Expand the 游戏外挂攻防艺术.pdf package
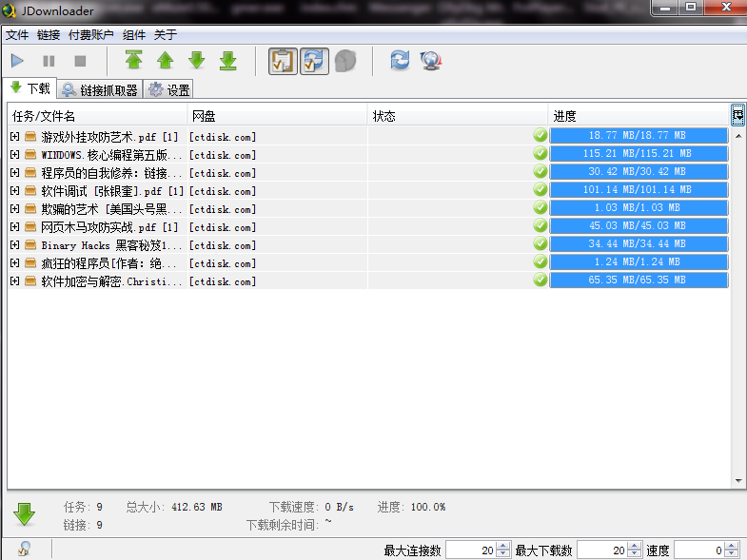 (15, 137)
